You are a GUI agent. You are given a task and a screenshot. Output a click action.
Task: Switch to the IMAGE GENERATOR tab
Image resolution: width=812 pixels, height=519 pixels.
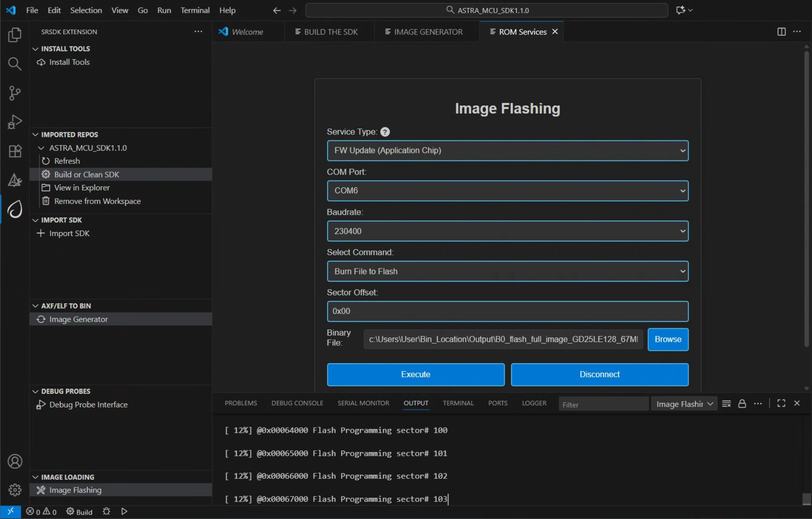coord(428,32)
